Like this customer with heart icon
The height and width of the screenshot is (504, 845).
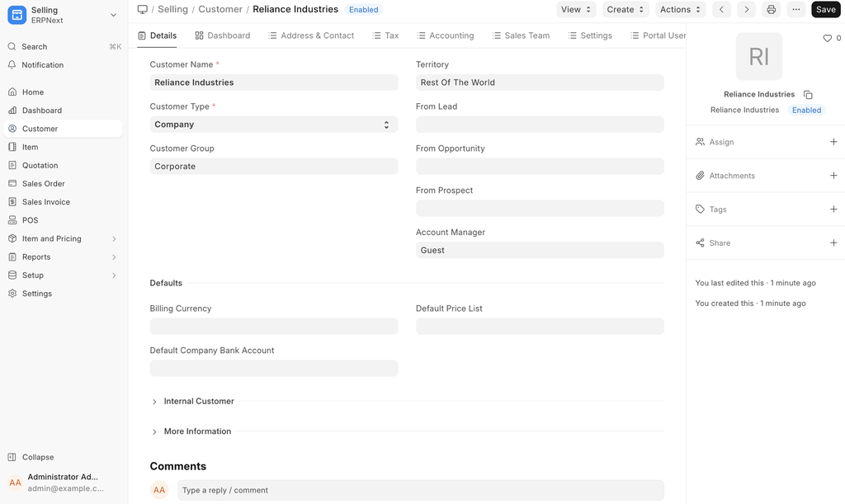click(828, 39)
